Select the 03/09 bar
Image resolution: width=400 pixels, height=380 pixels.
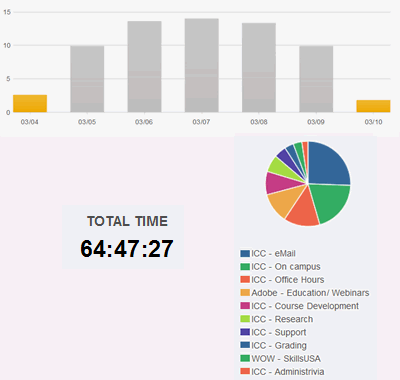click(316, 79)
